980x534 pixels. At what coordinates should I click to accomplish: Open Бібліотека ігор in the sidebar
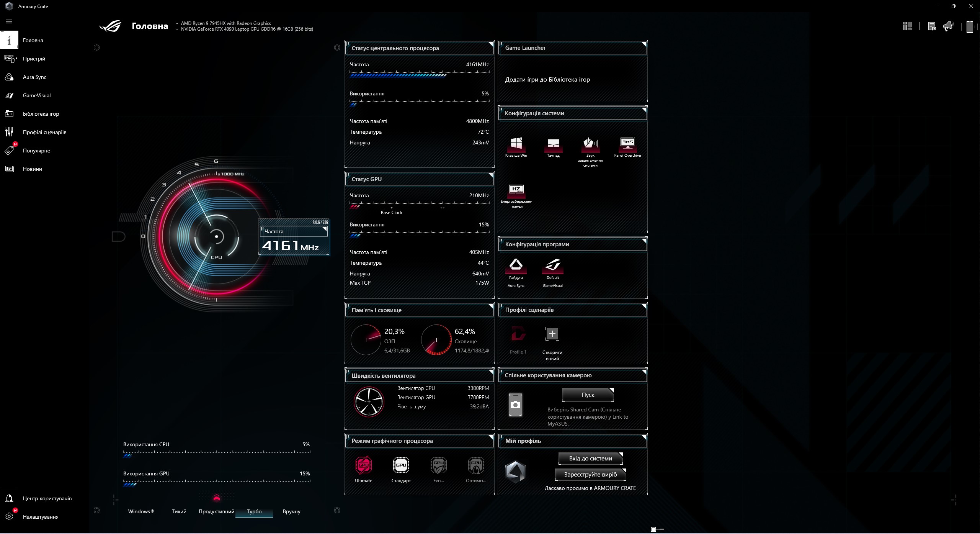(41, 114)
